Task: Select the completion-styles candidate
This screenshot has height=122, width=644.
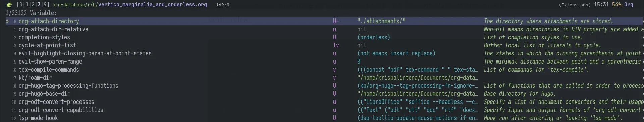Action: pyautogui.click(x=44, y=37)
